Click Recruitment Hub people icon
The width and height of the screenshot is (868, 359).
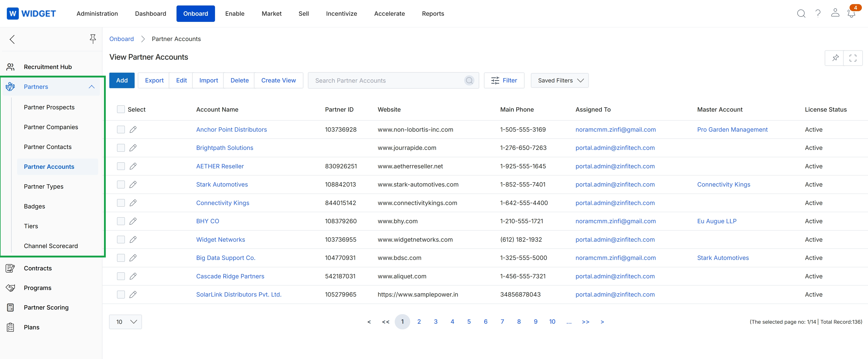coord(10,67)
